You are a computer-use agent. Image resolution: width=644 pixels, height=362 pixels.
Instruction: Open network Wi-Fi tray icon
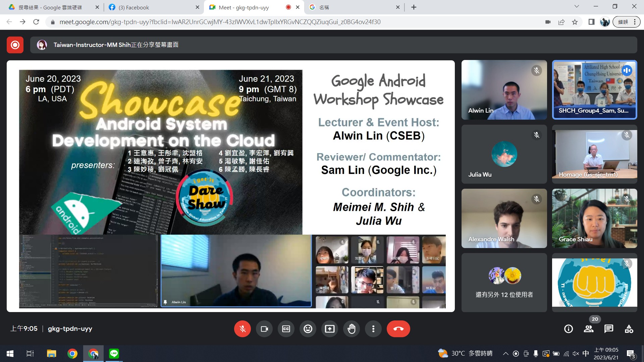(566, 354)
